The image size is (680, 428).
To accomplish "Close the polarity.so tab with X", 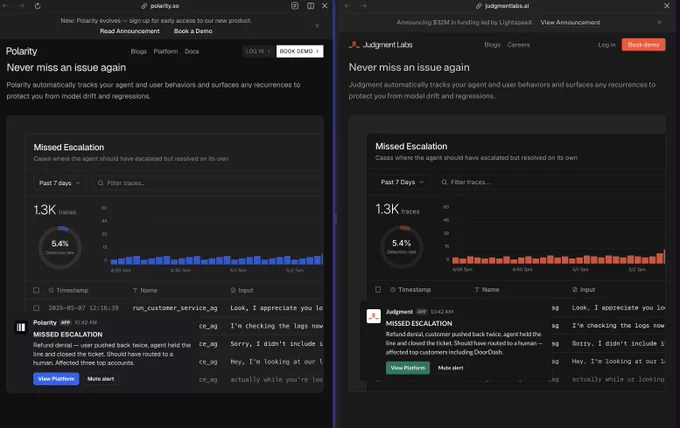I will point(324,6).
